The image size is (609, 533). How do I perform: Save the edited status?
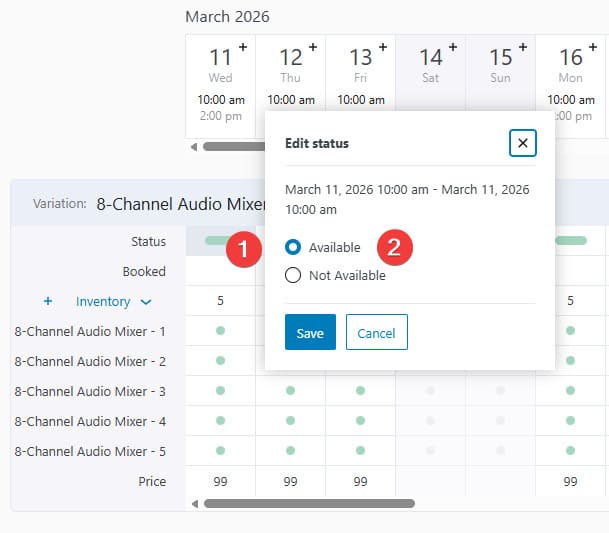point(310,333)
